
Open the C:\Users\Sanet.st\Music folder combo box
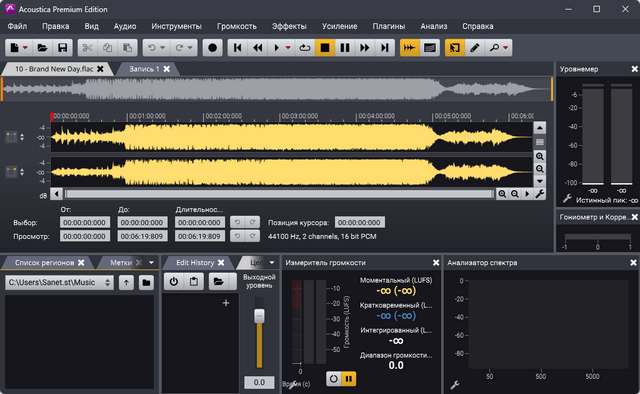coord(59,282)
